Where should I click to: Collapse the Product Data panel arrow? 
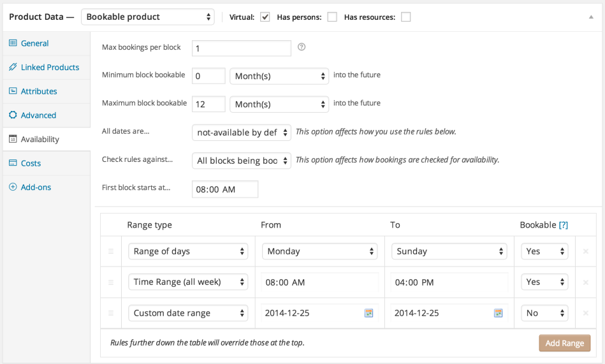coord(591,17)
